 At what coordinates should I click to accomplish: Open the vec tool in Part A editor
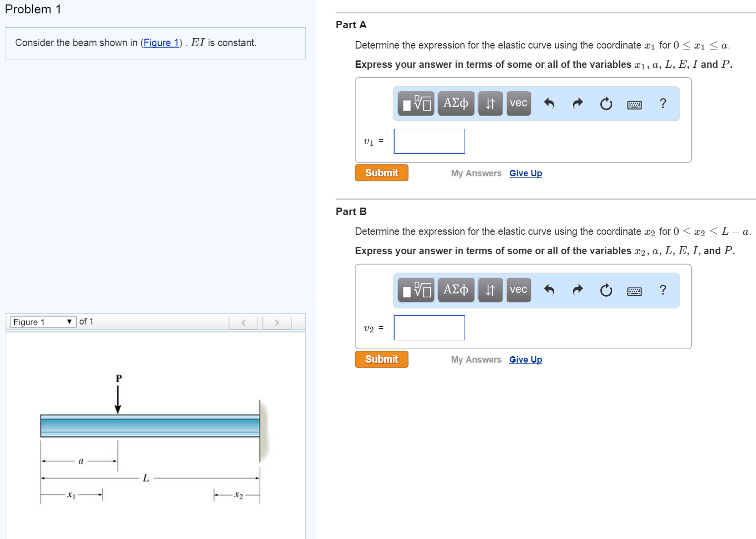click(518, 103)
